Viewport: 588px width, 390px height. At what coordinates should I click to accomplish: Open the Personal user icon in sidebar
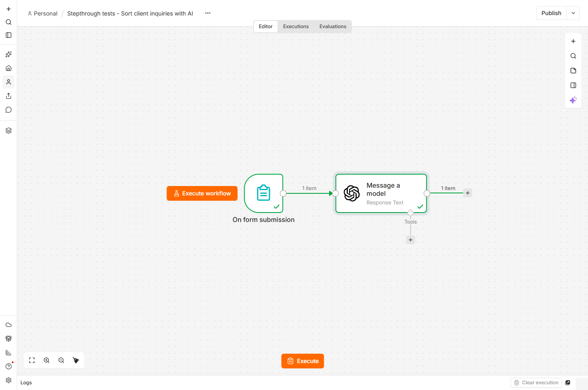(9, 82)
